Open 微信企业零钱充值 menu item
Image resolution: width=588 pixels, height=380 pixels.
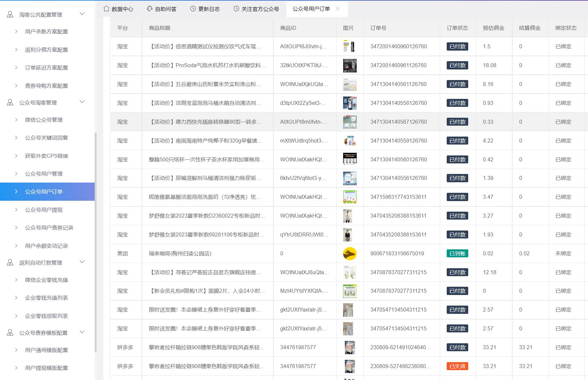tap(47, 280)
